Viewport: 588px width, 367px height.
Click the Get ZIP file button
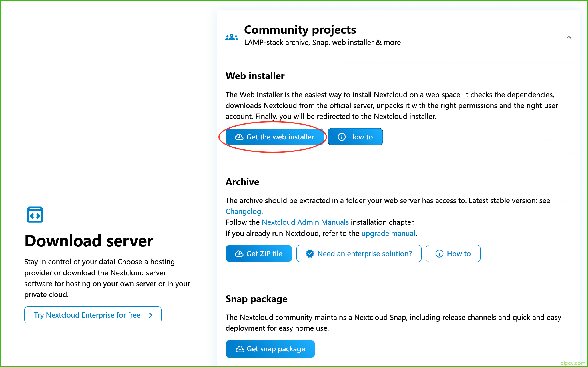pyautogui.click(x=259, y=254)
